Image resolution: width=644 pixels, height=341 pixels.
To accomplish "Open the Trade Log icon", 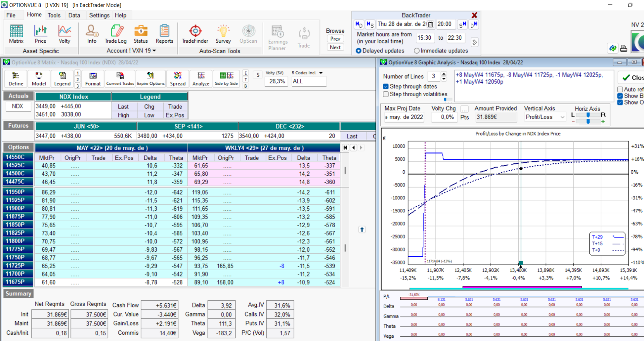I will pyautogui.click(x=115, y=34).
